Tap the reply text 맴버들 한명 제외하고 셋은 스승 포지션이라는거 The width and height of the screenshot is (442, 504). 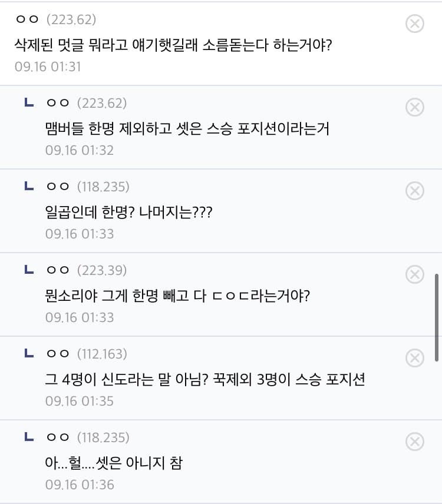click(187, 128)
